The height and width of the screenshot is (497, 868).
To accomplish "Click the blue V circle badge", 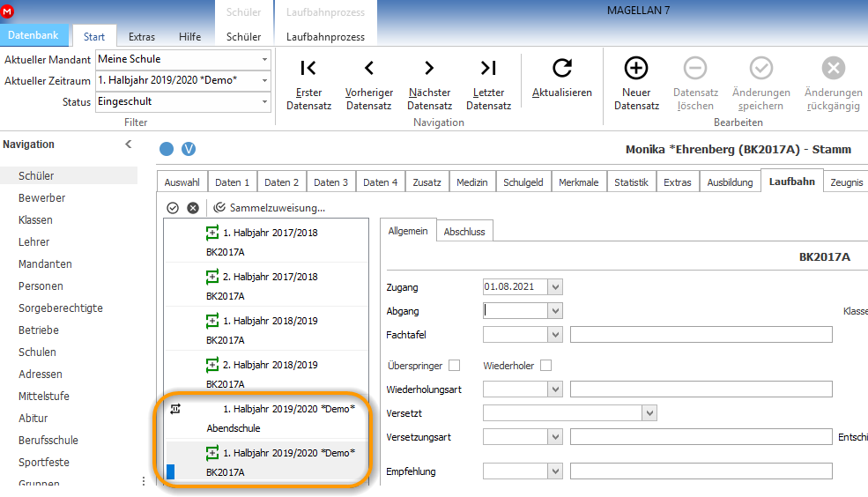I will pos(189,149).
